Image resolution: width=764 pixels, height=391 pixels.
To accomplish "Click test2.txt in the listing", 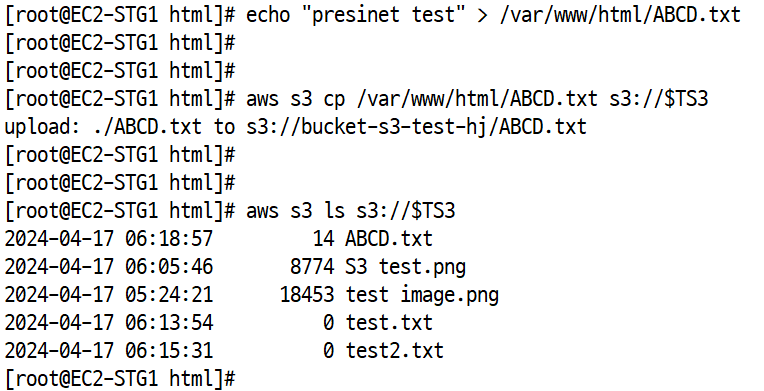I will point(395,351).
